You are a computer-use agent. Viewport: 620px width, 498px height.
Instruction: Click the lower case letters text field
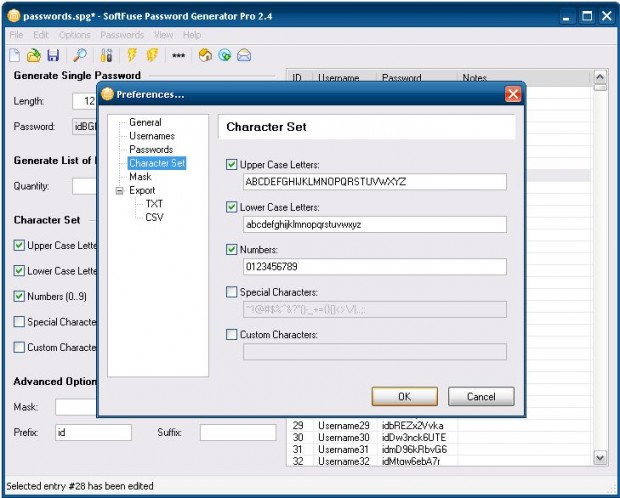point(375,224)
